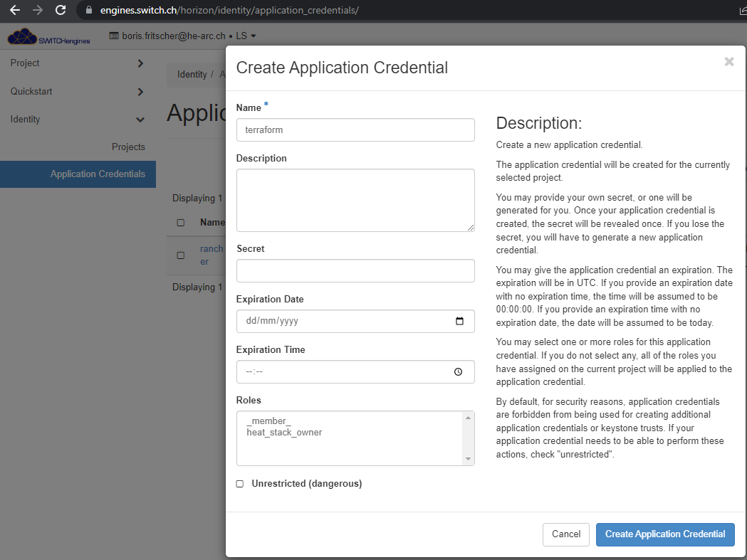Enable the Unrestricted (dangerous) checkbox
The width and height of the screenshot is (747, 560).
[240, 484]
